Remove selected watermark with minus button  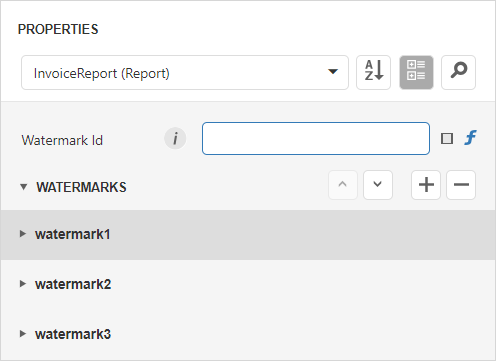tap(461, 185)
